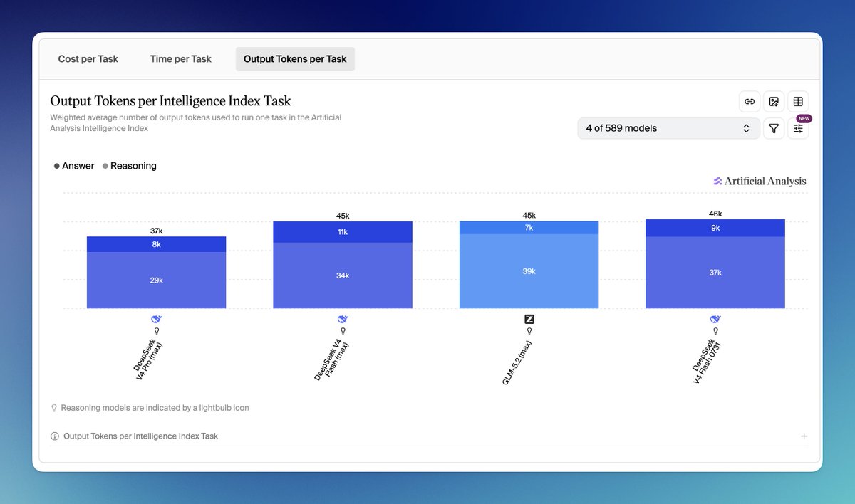Click Z logo for GLM-5.2 (max)
Image resolution: width=855 pixels, height=504 pixels.
529,320
